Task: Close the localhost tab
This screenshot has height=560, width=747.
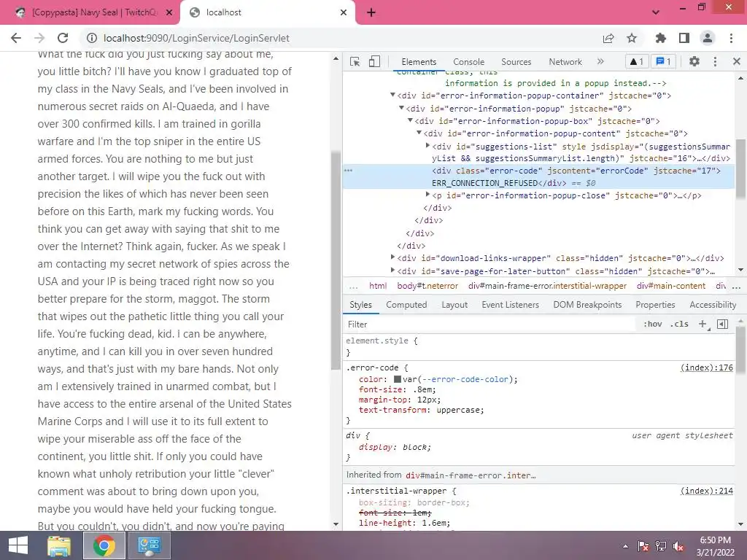Action: click(x=344, y=12)
